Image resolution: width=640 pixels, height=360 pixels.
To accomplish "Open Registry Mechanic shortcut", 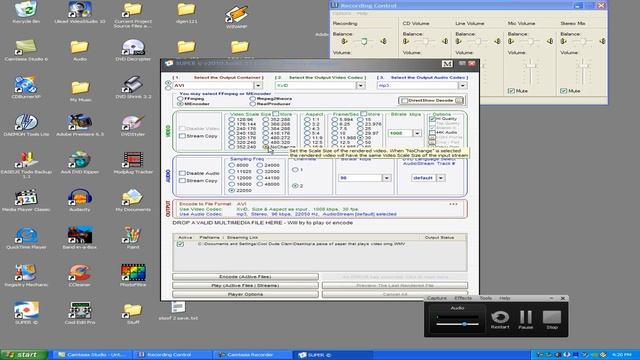I will pos(26,275).
